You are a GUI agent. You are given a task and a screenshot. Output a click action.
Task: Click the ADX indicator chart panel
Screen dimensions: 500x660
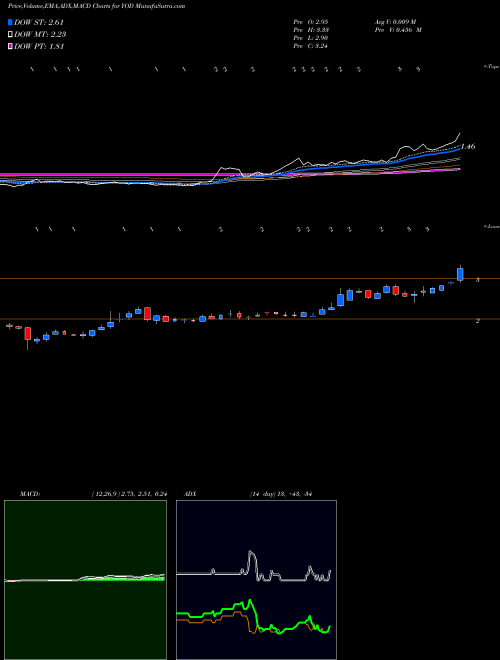[x=256, y=580]
